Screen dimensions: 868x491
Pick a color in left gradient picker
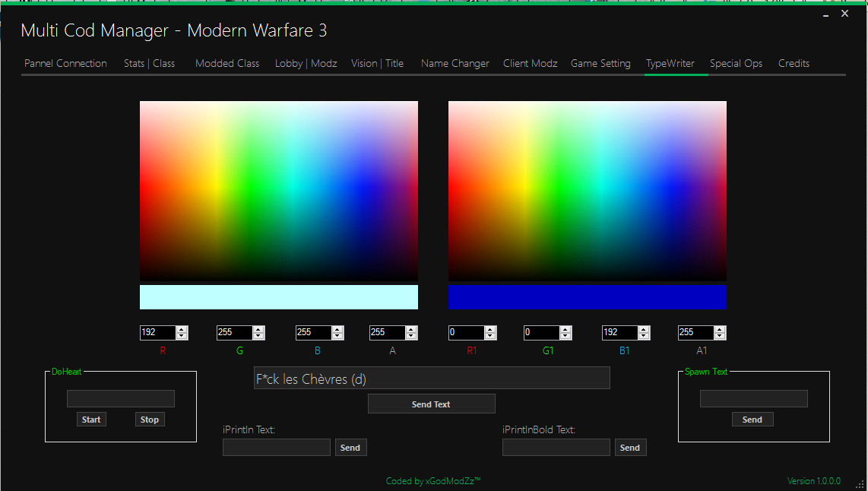pos(279,191)
